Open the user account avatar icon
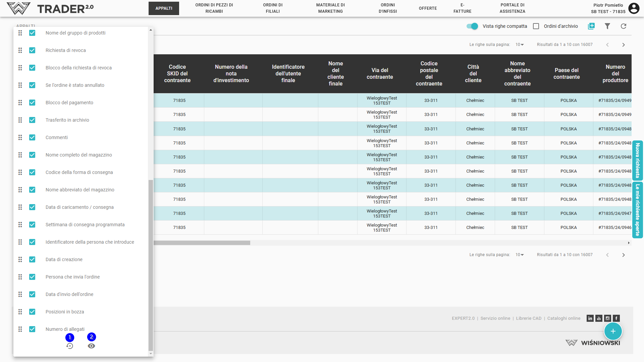This screenshot has height=362, width=644. click(x=634, y=8)
